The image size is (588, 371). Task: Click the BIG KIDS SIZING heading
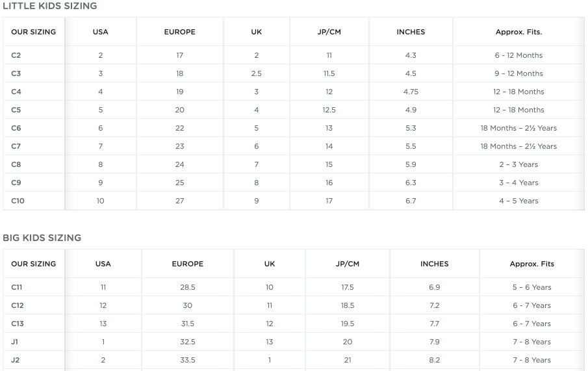coord(42,238)
